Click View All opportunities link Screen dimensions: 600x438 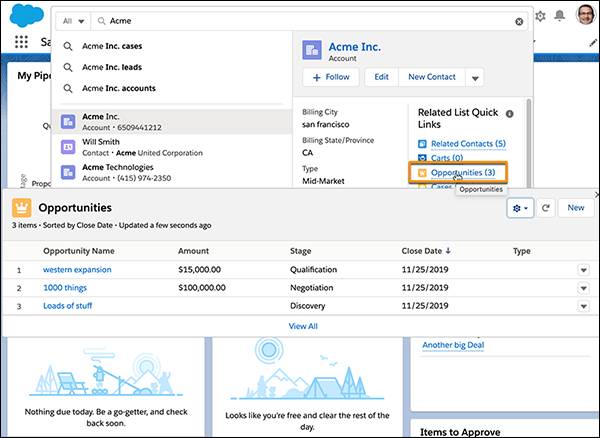[x=303, y=326]
